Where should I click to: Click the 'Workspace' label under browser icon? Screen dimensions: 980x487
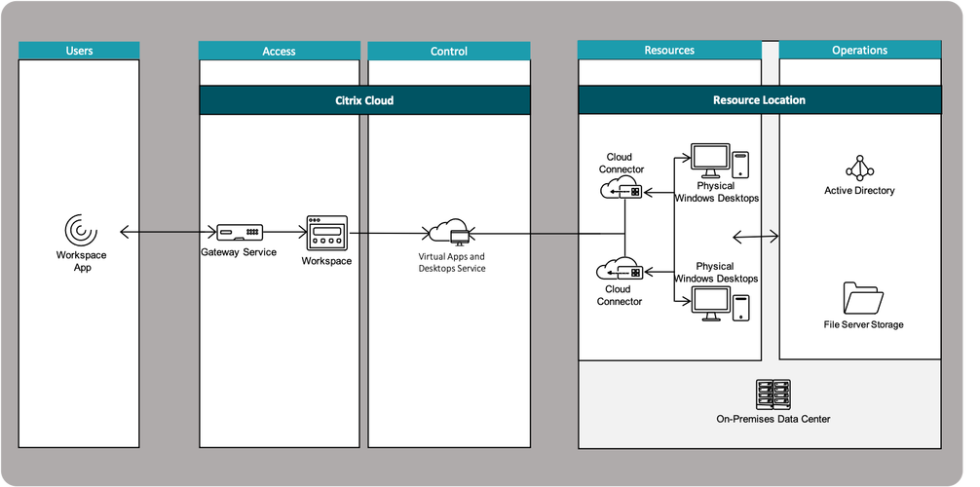pyautogui.click(x=327, y=261)
